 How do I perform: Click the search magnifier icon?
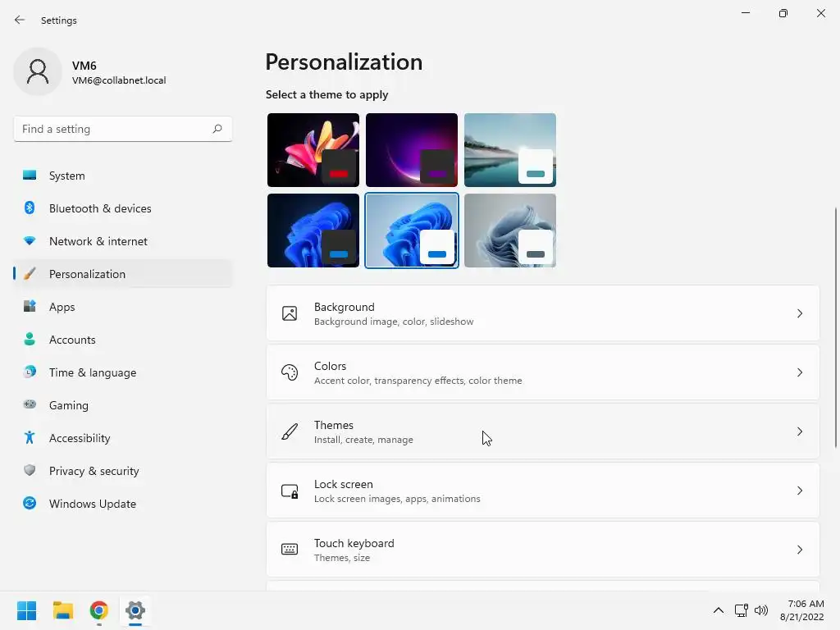[x=217, y=129]
